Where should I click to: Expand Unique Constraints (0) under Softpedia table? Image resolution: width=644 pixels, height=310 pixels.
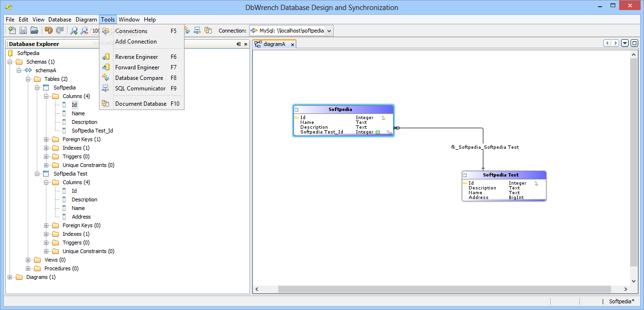pos(46,165)
